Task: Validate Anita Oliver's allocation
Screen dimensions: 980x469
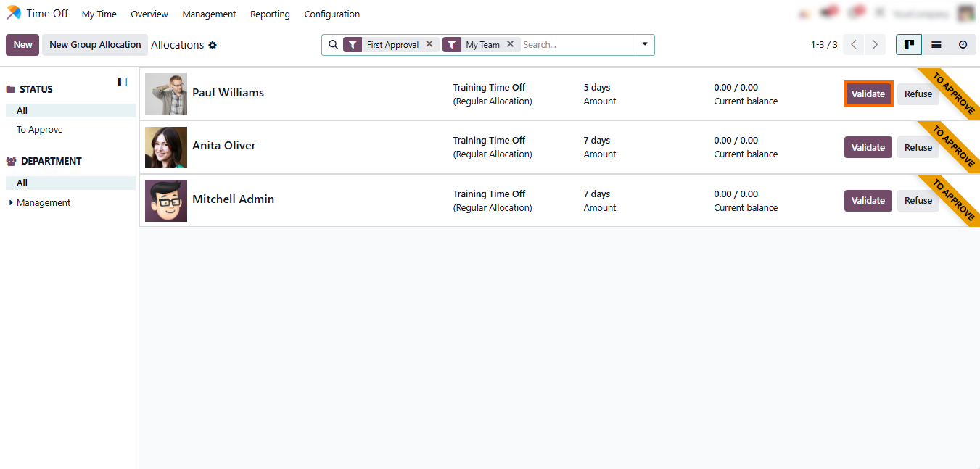Action: [x=868, y=147]
